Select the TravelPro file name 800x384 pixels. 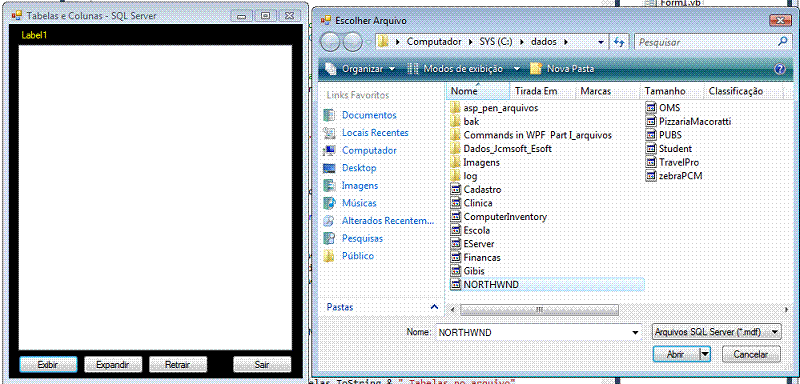[679, 163]
